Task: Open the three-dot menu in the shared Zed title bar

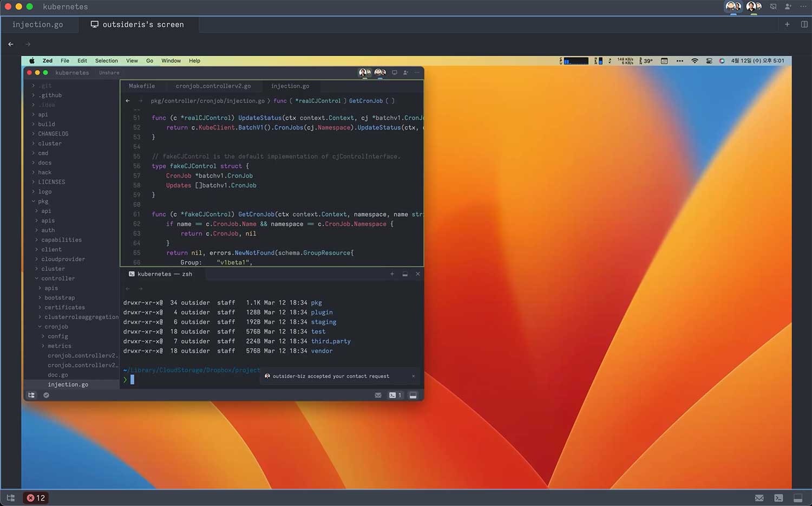Action: pyautogui.click(x=417, y=73)
